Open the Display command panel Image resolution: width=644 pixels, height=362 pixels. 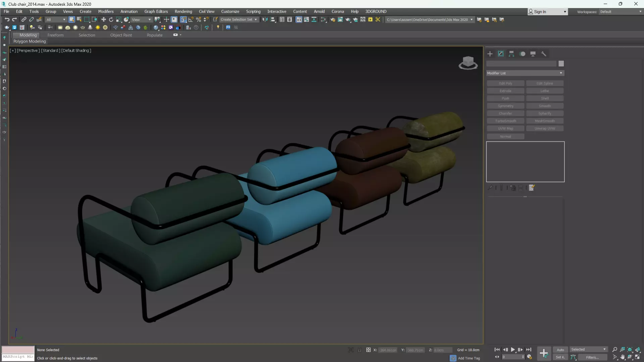tap(533, 54)
